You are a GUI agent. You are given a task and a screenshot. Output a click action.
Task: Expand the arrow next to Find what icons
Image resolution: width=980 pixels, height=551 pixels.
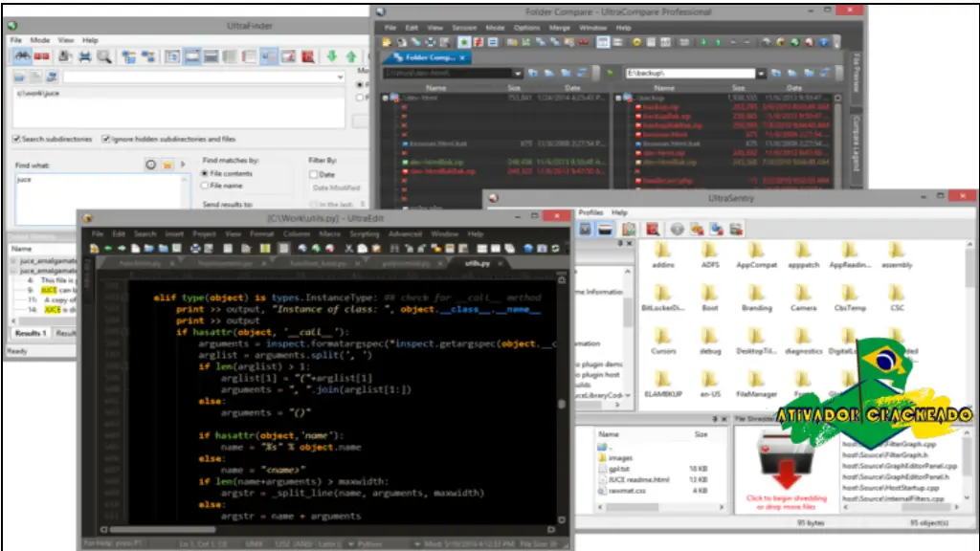coord(183,165)
